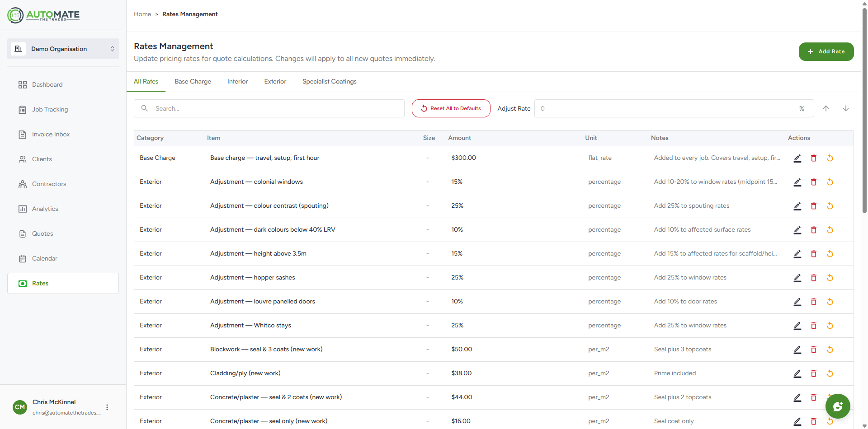Open the green support chat bubble

coord(838,406)
